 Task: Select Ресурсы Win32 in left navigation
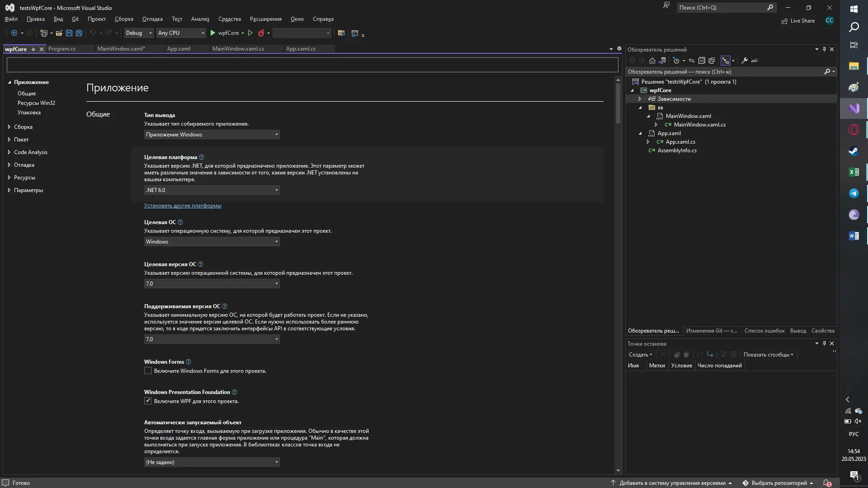[x=36, y=103]
